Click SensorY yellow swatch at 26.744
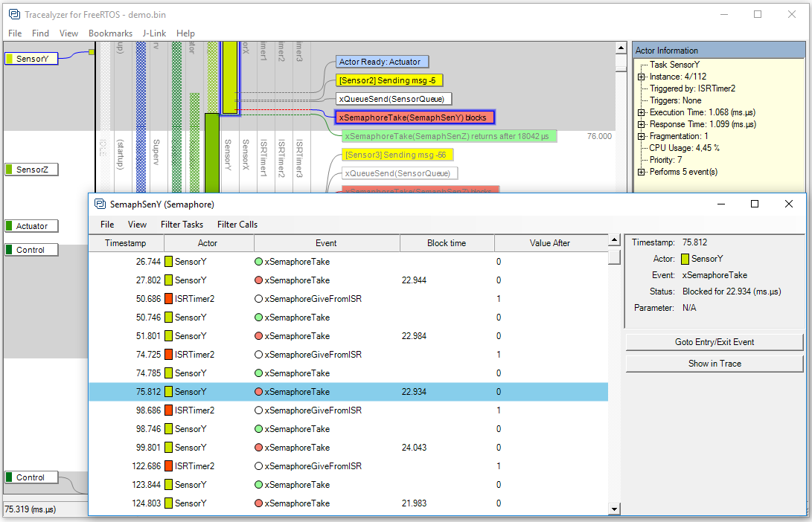 pyautogui.click(x=168, y=262)
